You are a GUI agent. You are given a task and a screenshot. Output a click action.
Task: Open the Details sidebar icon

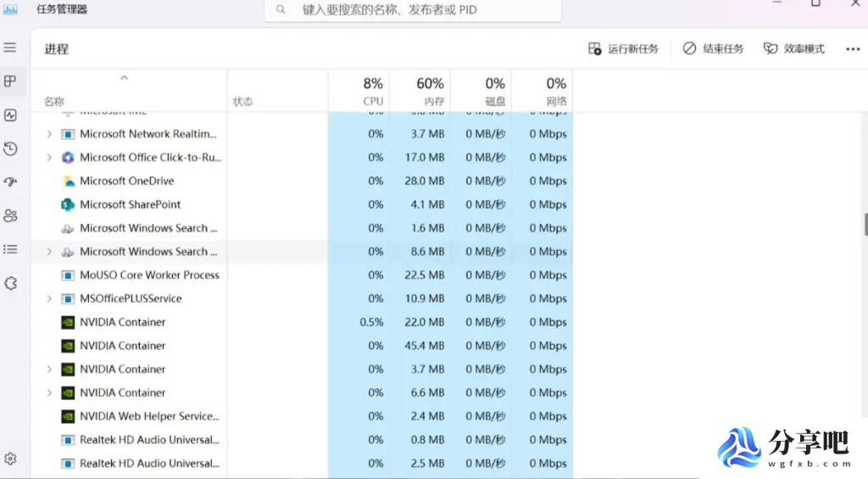(x=10, y=250)
